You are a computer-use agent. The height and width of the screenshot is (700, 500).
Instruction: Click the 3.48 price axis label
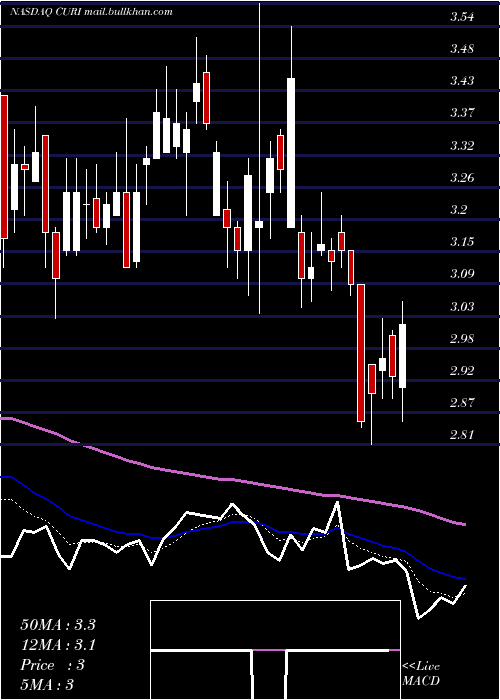[x=462, y=49]
